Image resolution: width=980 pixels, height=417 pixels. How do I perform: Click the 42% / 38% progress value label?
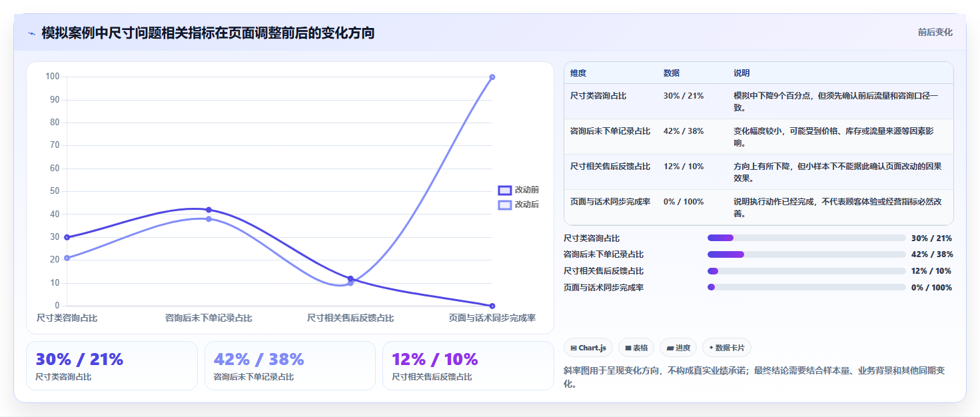931,254
